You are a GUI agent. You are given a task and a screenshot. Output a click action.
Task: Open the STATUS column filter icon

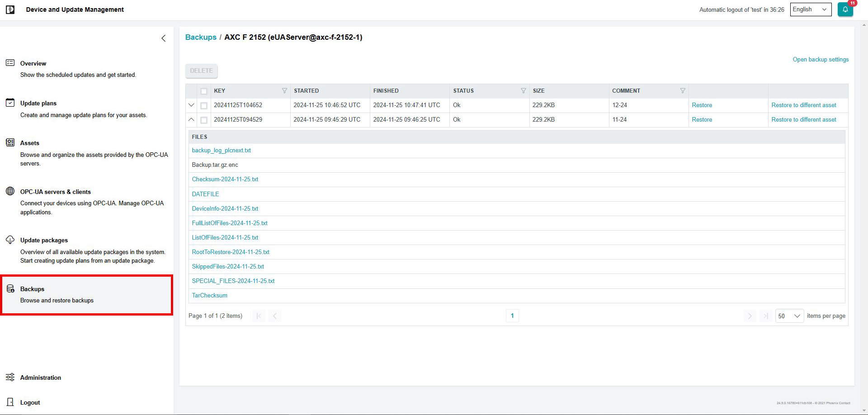click(x=524, y=91)
